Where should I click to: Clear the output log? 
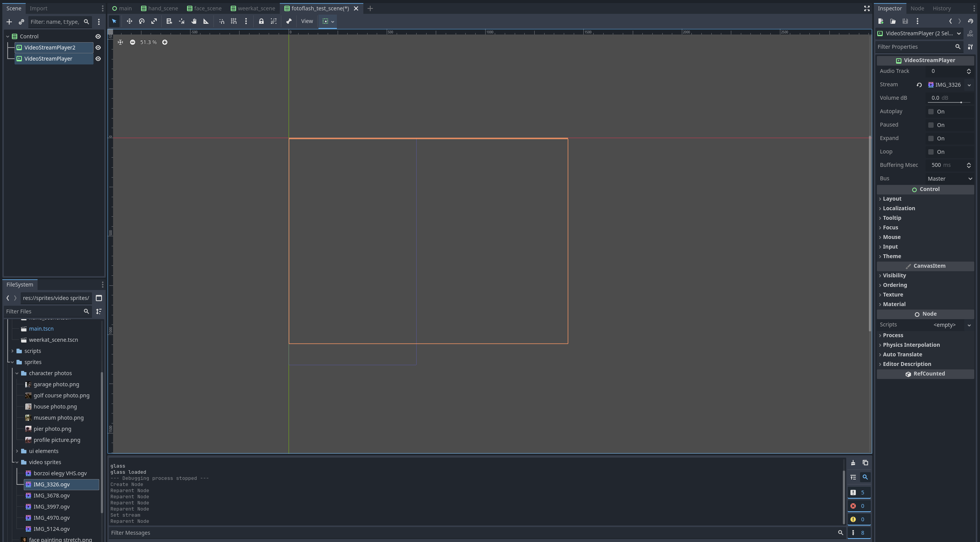[853, 463]
